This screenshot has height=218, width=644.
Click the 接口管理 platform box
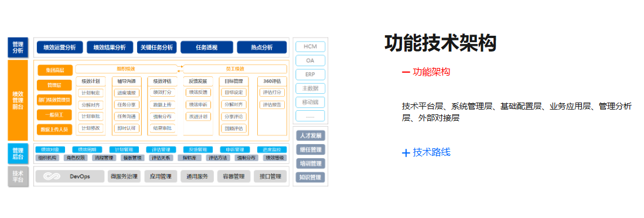[270, 176]
